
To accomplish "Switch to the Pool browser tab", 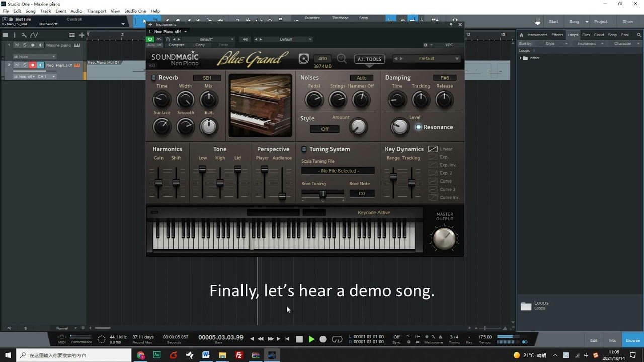I will click(625, 35).
